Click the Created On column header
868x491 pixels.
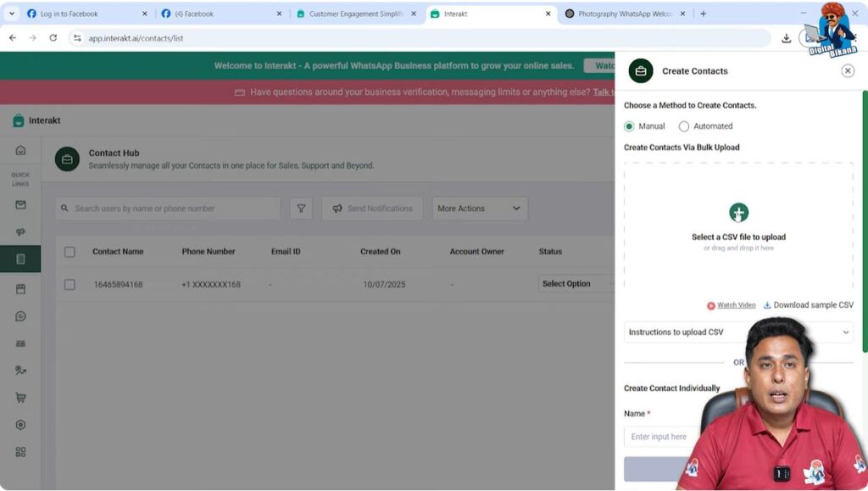380,251
